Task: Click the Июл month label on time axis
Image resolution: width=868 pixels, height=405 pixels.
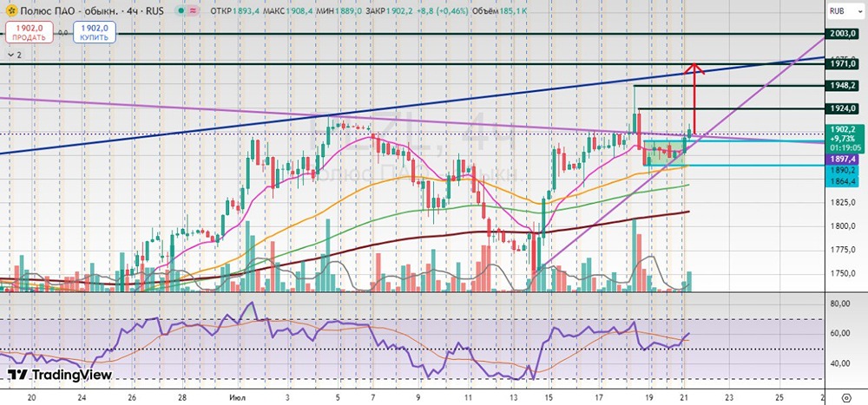Action: click(x=238, y=397)
